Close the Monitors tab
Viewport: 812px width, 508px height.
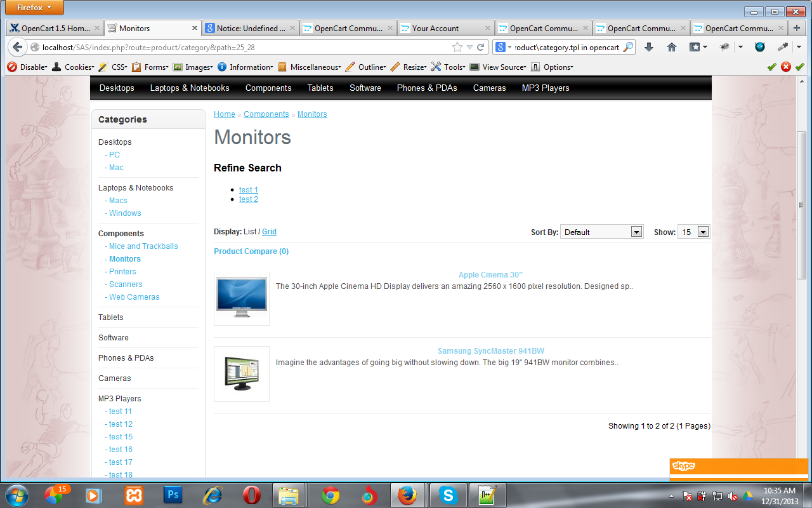pyautogui.click(x=195, y=28)
